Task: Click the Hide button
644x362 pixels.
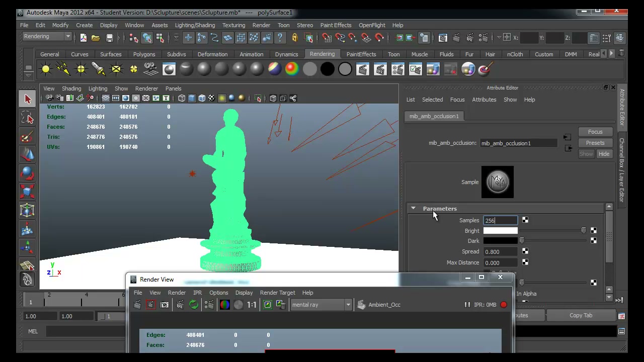Action: point(604,154)
